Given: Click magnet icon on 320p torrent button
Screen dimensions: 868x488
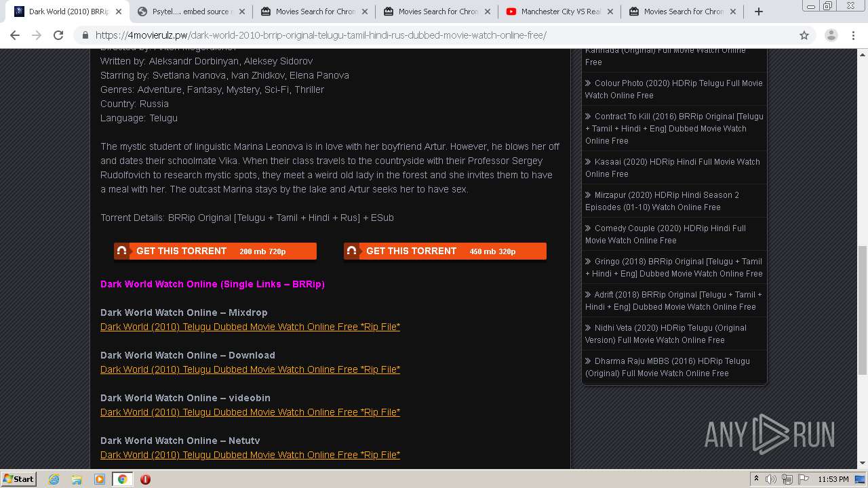Looking at the screenshot, I should [351, 251].
